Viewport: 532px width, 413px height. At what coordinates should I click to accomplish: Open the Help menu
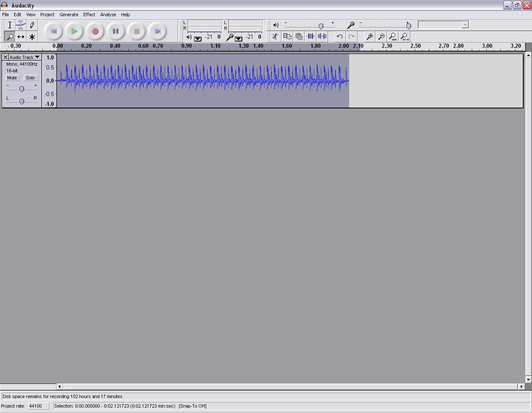[x=126, y=15]
